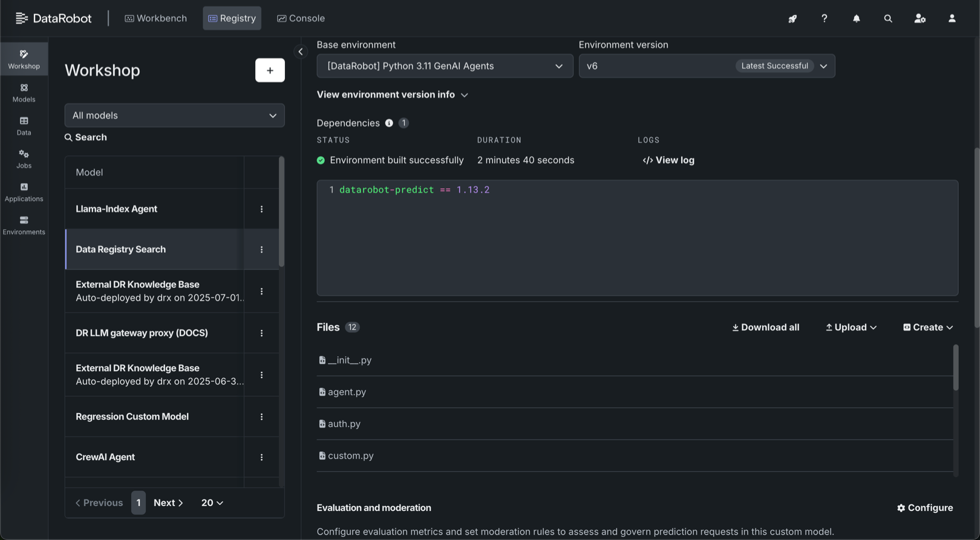The width and height of the screenshot is (980, 540).
Task: Open the agent.py file
Action: [x=347, y=392]
